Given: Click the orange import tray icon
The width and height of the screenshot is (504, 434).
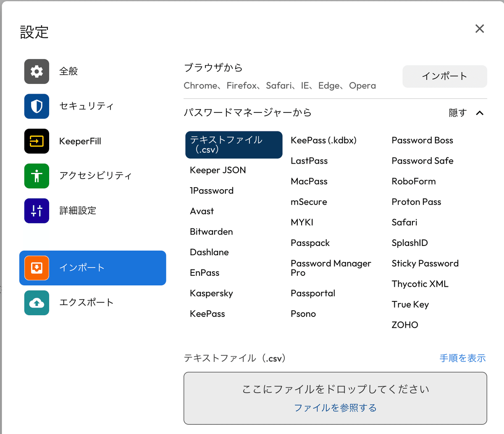Looking at the screenshot, I should click(37, 268).
